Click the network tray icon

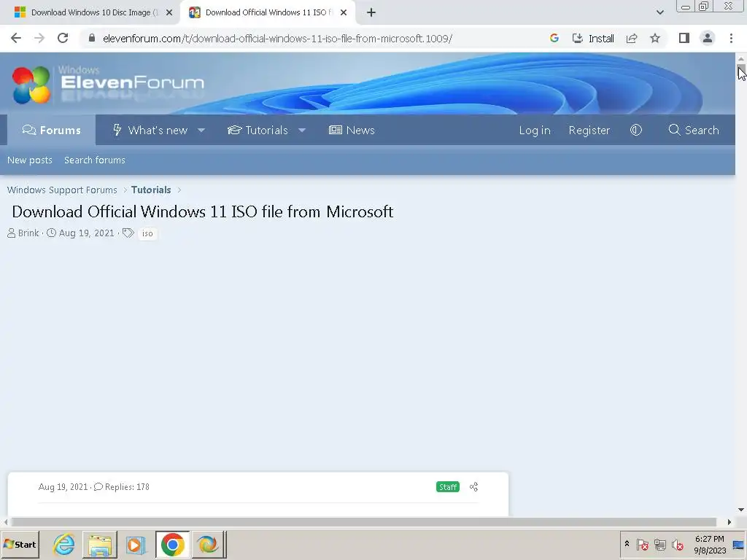659,544
